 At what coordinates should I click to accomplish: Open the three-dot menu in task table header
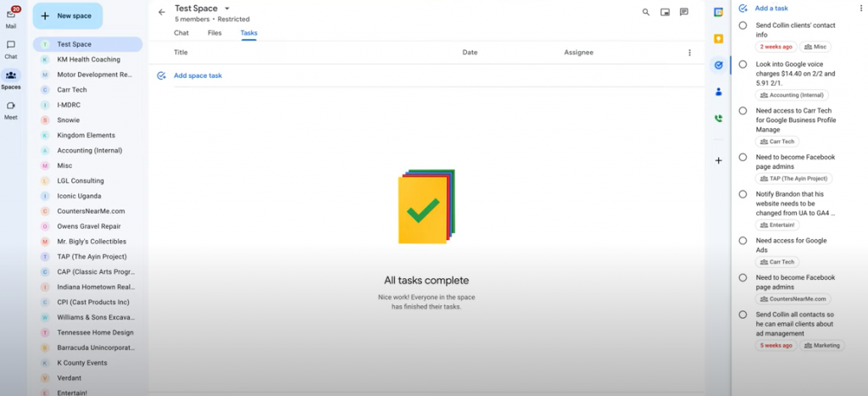coord(689,53)
